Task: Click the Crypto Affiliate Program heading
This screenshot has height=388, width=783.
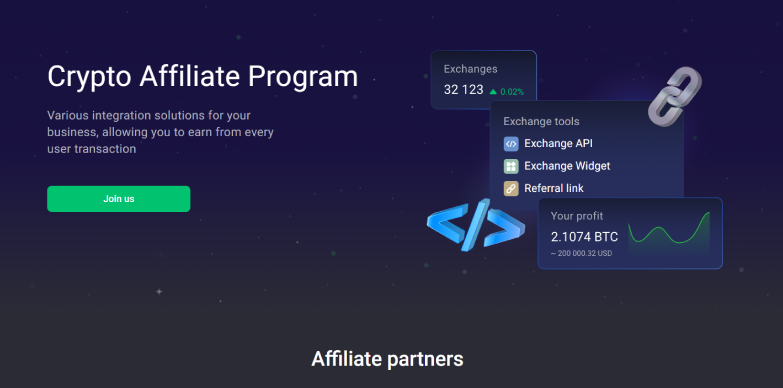Action: [x=203, y=76]
